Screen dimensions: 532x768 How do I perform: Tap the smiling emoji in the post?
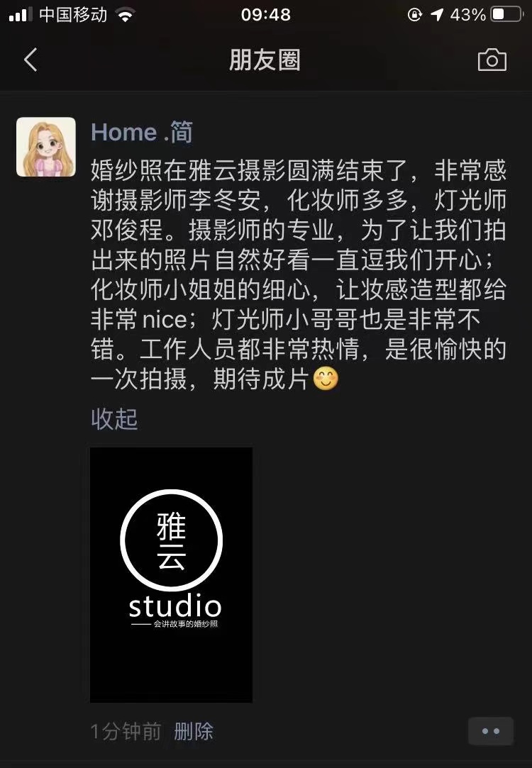[326, 379]
